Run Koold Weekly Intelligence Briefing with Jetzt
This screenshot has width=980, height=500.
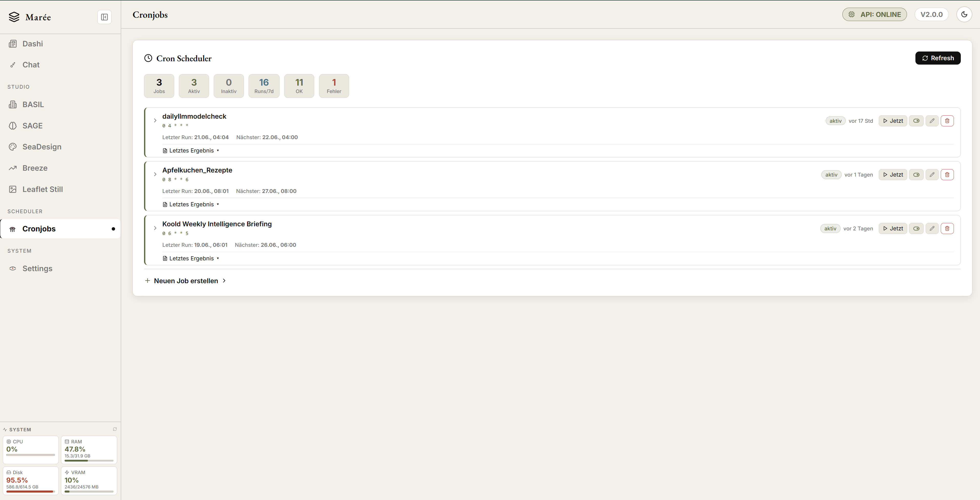pyautogui.click(x=893, y=228)
